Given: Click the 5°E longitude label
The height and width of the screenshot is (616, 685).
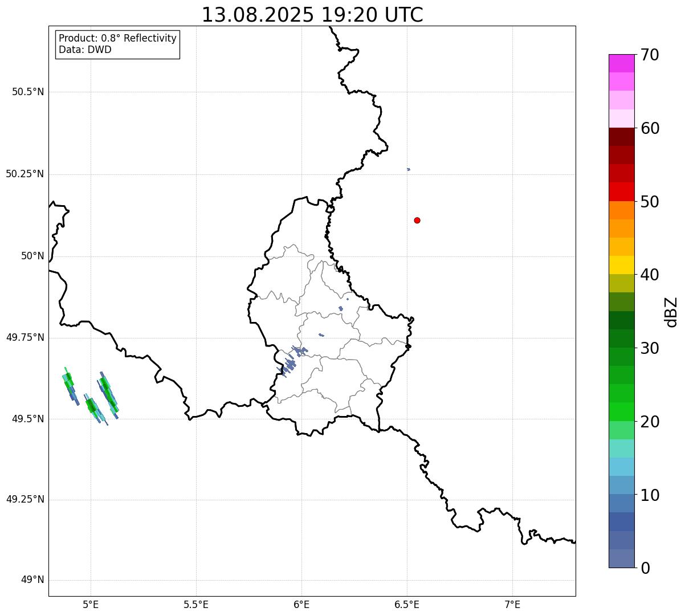Looking at the screenshot, I should [x=91, y=605].
